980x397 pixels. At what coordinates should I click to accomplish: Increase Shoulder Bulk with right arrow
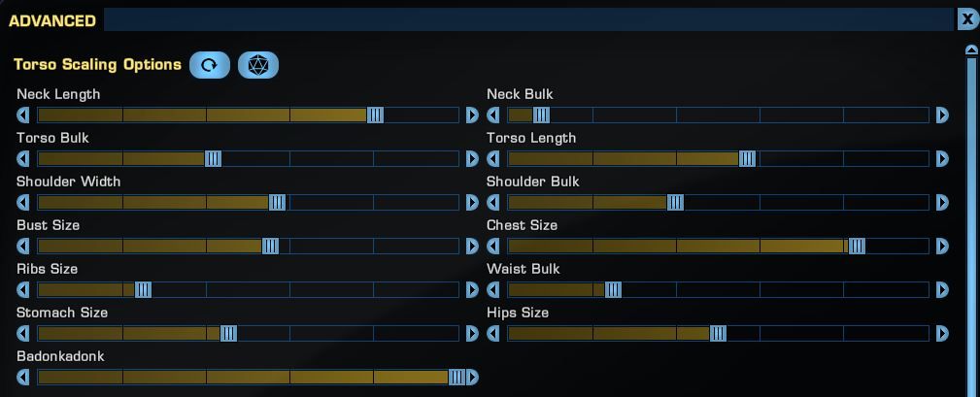tap(942, 202)
